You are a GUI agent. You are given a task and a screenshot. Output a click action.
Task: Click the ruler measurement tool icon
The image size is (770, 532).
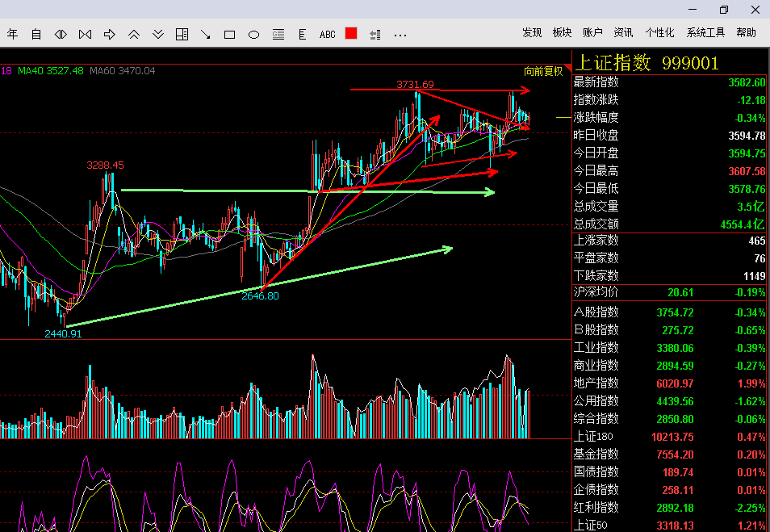tap(303, 35)
